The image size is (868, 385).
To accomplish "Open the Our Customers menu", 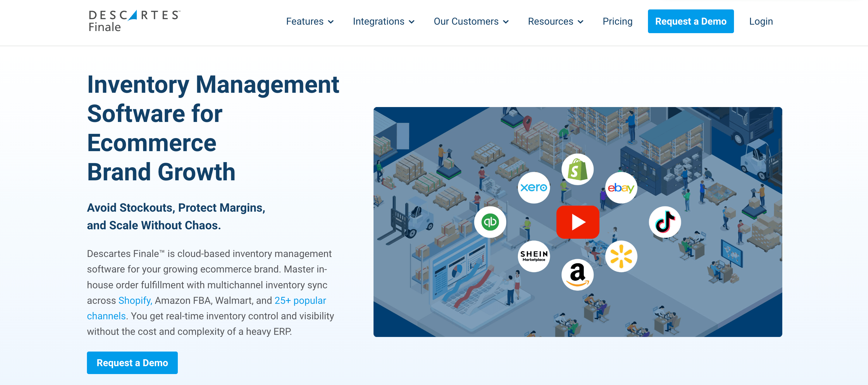I will point(466,21).
